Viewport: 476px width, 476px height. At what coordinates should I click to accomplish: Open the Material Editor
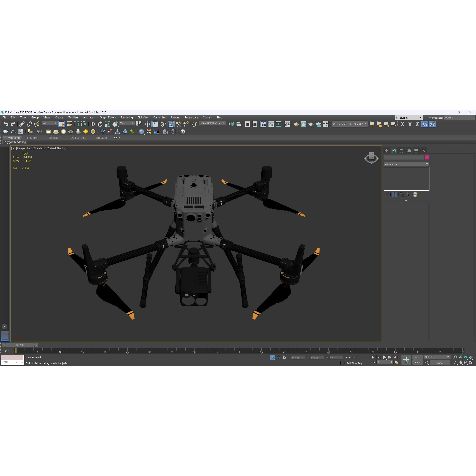pyautogui.click(x=287, y=124)
